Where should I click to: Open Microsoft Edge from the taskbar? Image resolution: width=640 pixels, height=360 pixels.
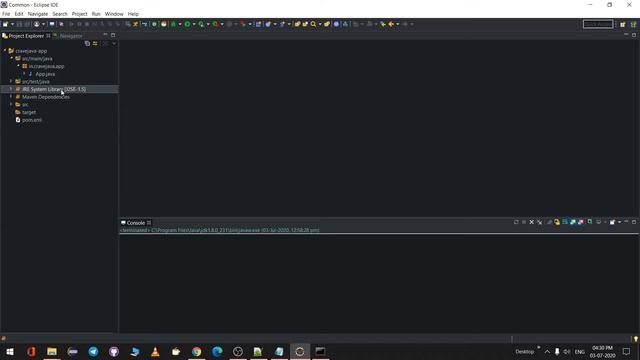point(217,351)
